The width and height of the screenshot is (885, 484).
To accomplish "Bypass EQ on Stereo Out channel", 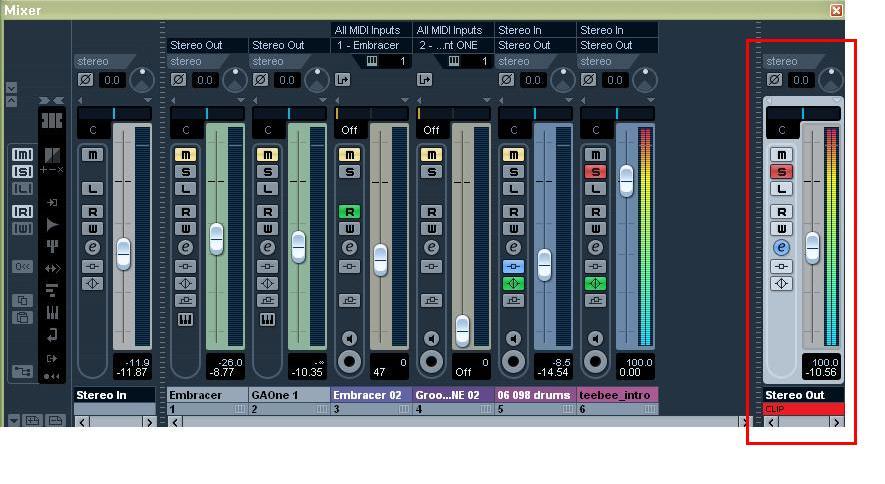I will 781,283.
